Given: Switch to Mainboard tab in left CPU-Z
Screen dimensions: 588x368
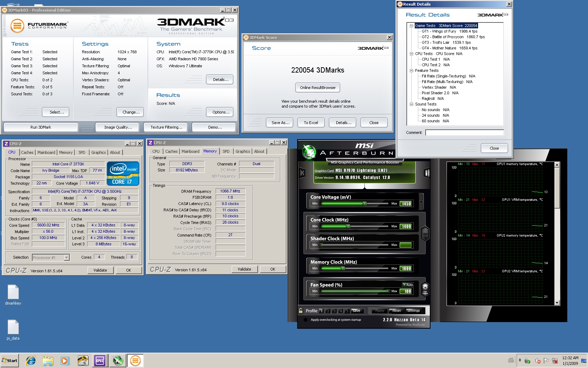Looking at the screenshot, I should click(x=46, y=152).
